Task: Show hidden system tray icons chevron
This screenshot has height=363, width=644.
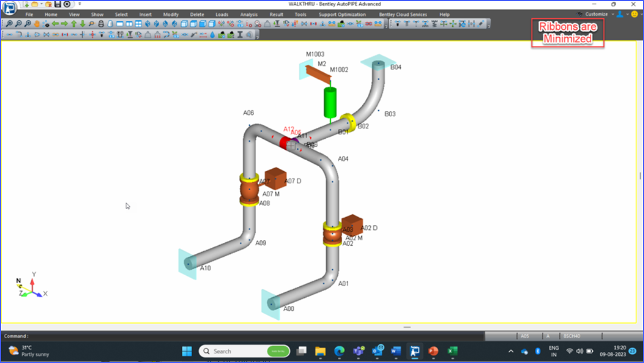Action: pyautogui.click(x=511, y=351)
